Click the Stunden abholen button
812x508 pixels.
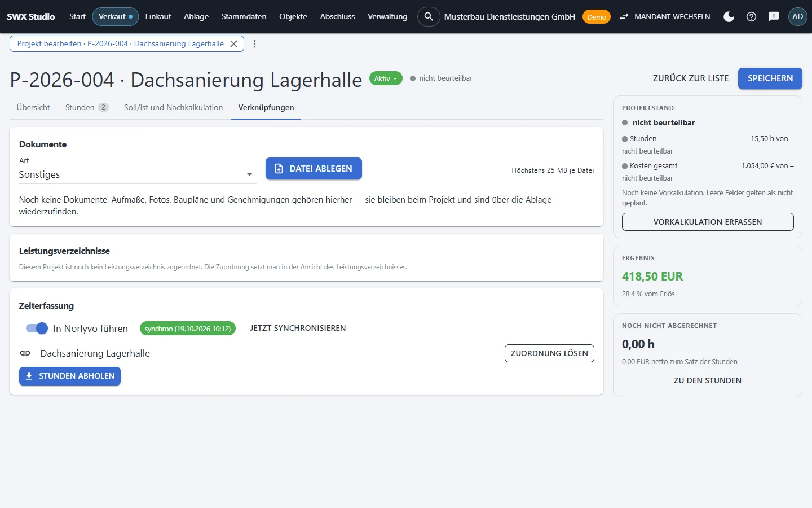click(x=70, y=376)
